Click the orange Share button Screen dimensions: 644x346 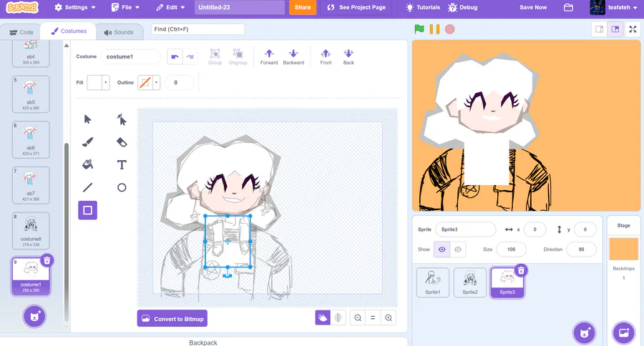tap(303, 7)
